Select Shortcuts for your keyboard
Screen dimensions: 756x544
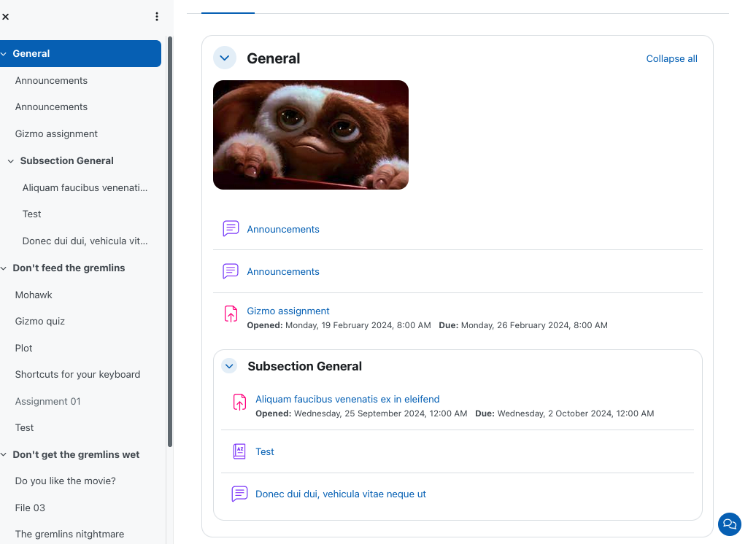(x=77, y=375)
